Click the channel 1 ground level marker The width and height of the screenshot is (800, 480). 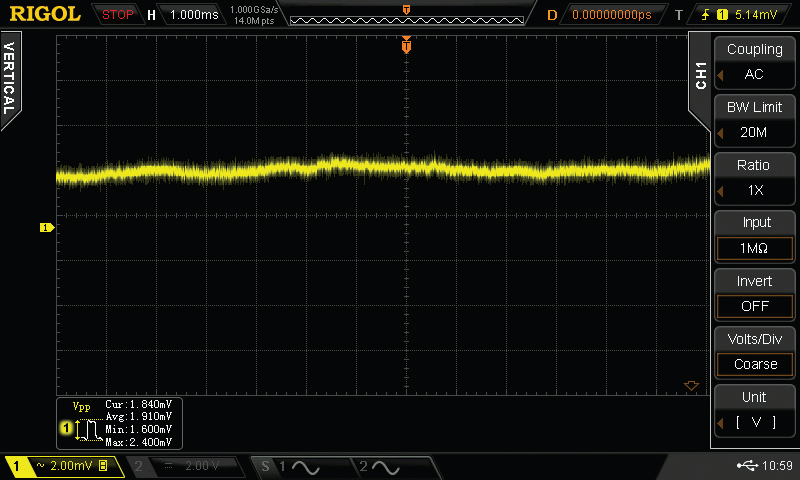click(45, 228)
